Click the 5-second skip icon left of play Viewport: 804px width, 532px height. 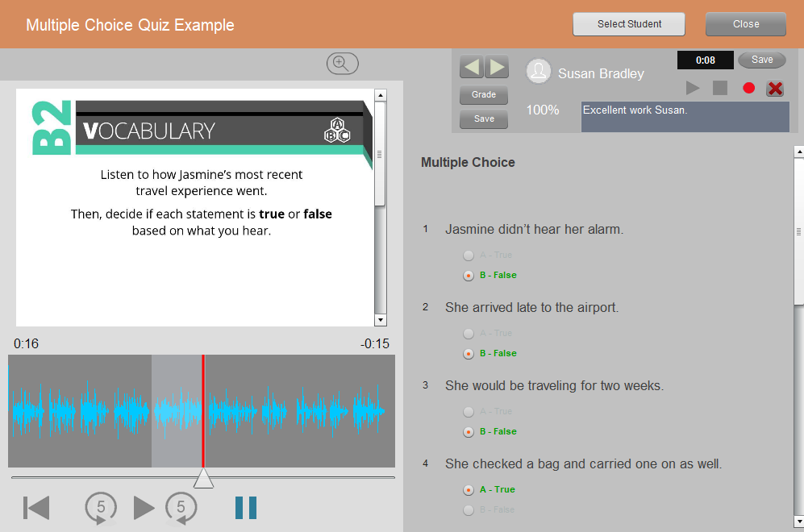101,508
